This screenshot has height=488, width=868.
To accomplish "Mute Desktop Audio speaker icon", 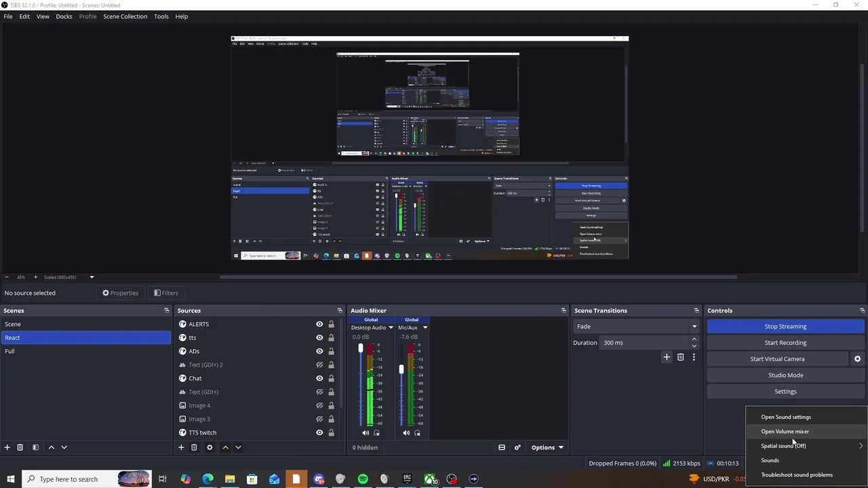I will [366, 433].
